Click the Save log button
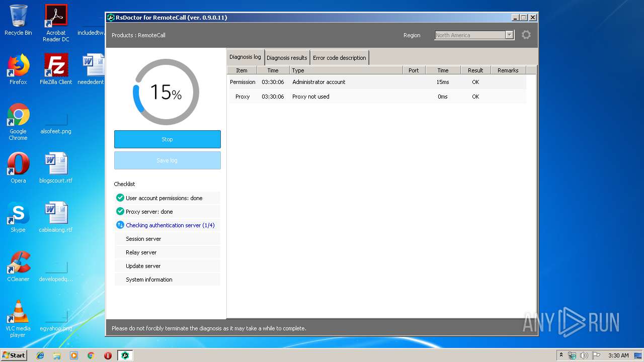The image size is (644, 362). 167,160
